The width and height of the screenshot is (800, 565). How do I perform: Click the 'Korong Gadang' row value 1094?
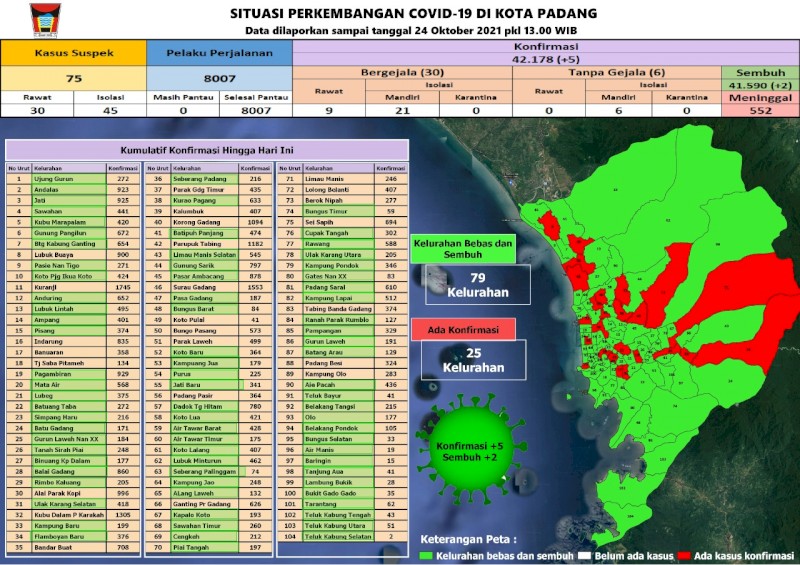[255, 223]
